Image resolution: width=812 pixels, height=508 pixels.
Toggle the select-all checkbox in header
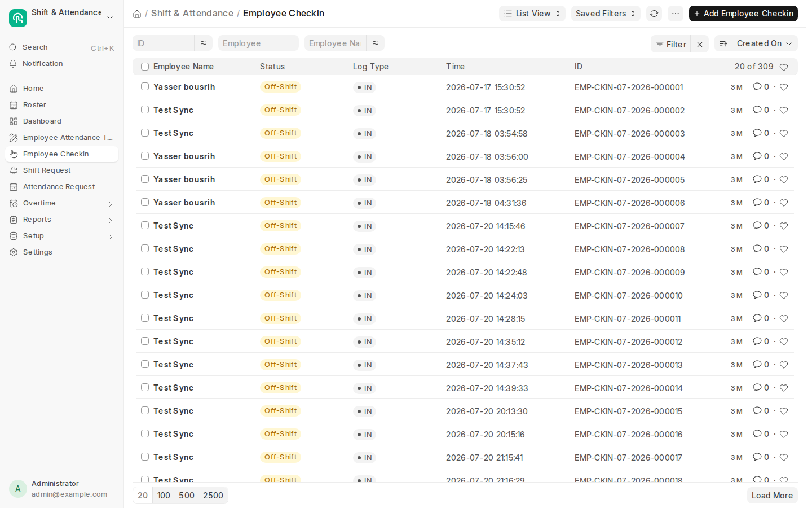145,67
